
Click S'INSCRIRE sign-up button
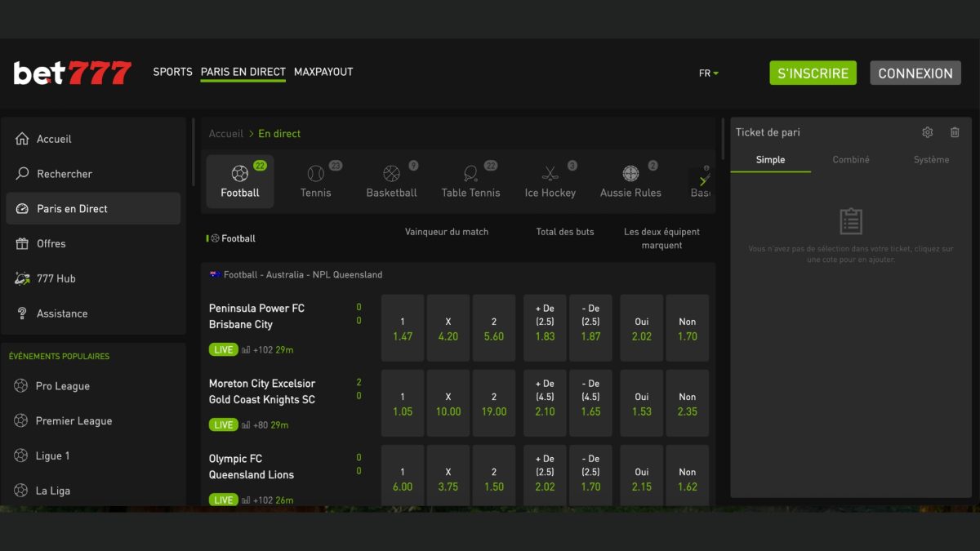pyautogui.click(x=813, y=73)
